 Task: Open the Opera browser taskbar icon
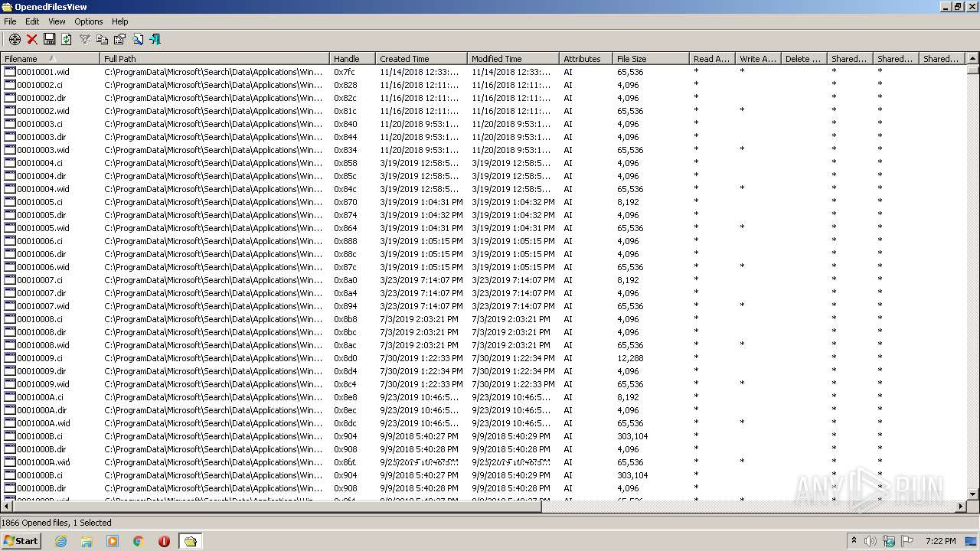[164, 541]
